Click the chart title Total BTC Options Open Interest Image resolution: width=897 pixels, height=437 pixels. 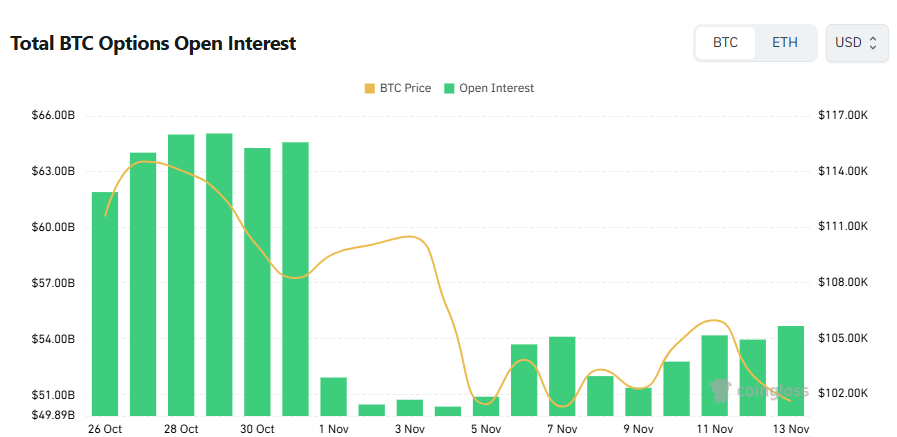pyautogui.click(x=153, y=44)
